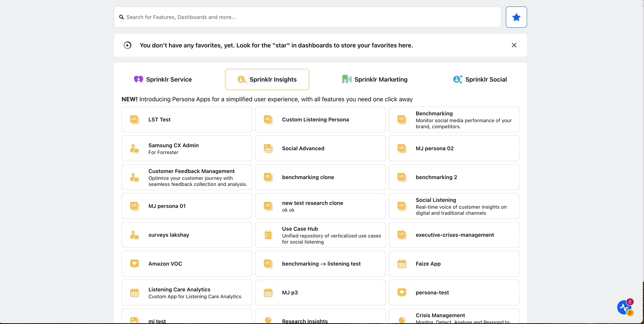
Task: Click the Customer Feedback Management icon
Action: tap(134, 177)
